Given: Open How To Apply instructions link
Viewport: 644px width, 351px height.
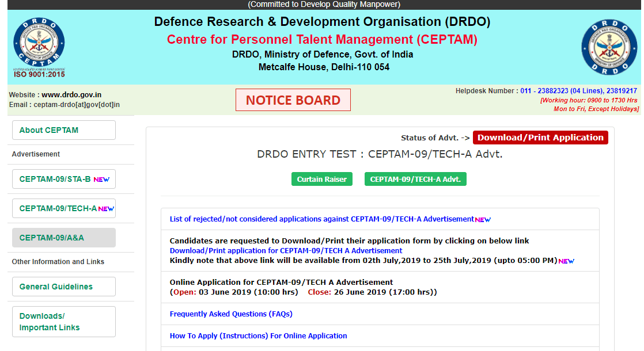Looking at the screenshot, I should 258,336.
